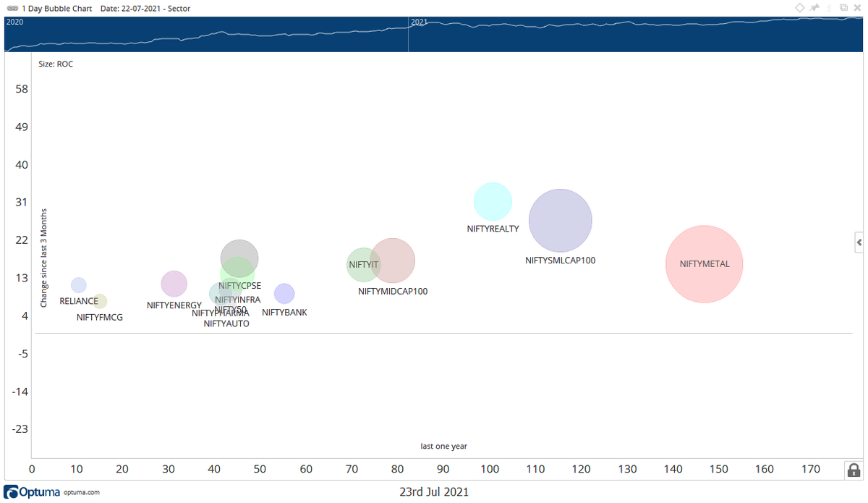Screen dimensions: 868x503
Task: Click the padlock icon on the x-axis
Action: (854, 470)
